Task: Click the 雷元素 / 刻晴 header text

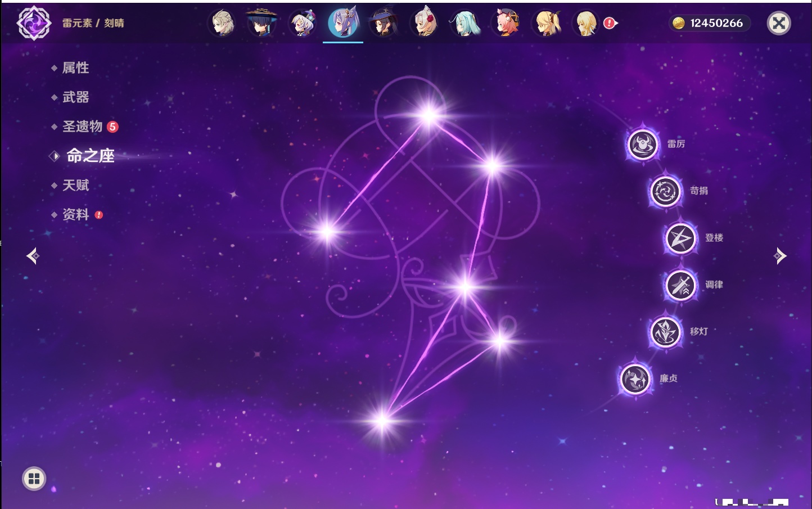Action: pos(93,23)
